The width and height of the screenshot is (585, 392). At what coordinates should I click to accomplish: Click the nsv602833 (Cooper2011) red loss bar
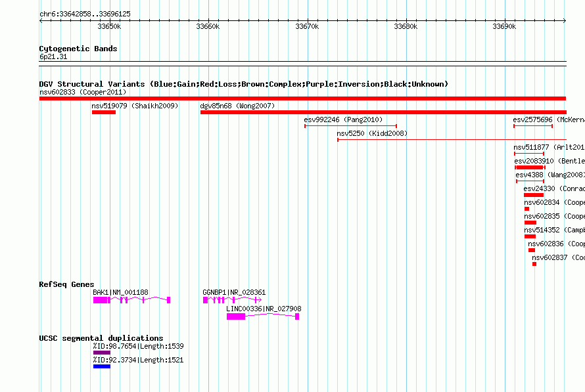tap(302, 98)
